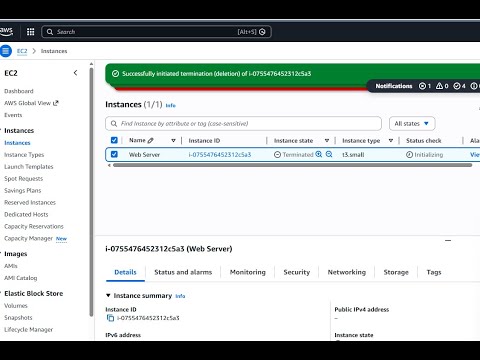
Task: Click the success checkmark icon in the banner
Action: click(115, 74)
